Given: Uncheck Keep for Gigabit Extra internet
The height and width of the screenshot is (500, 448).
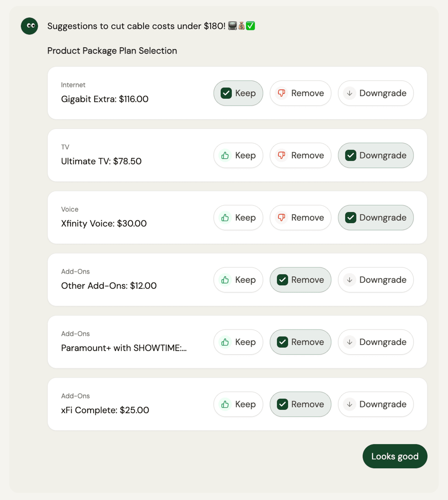Looking at the screenshot, I should [238, 93].
